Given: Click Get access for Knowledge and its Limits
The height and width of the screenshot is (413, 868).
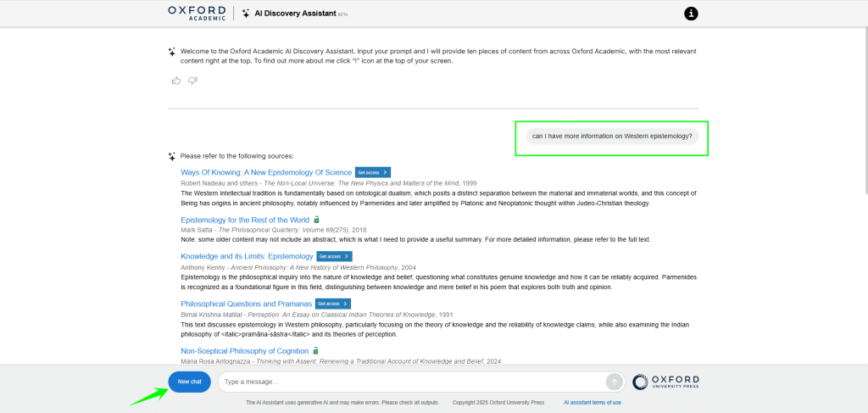Looking at the screenshot, I should point(334,256).
